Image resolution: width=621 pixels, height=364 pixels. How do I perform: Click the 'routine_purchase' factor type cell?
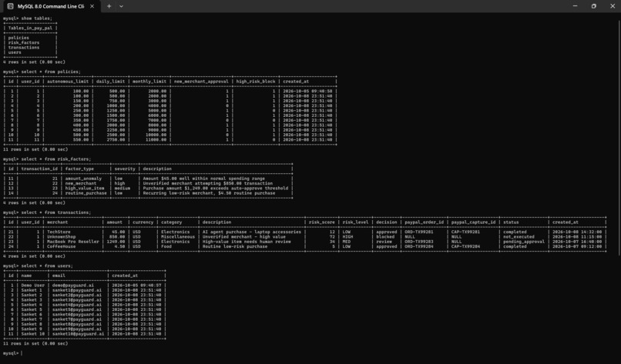click(86, 193)
